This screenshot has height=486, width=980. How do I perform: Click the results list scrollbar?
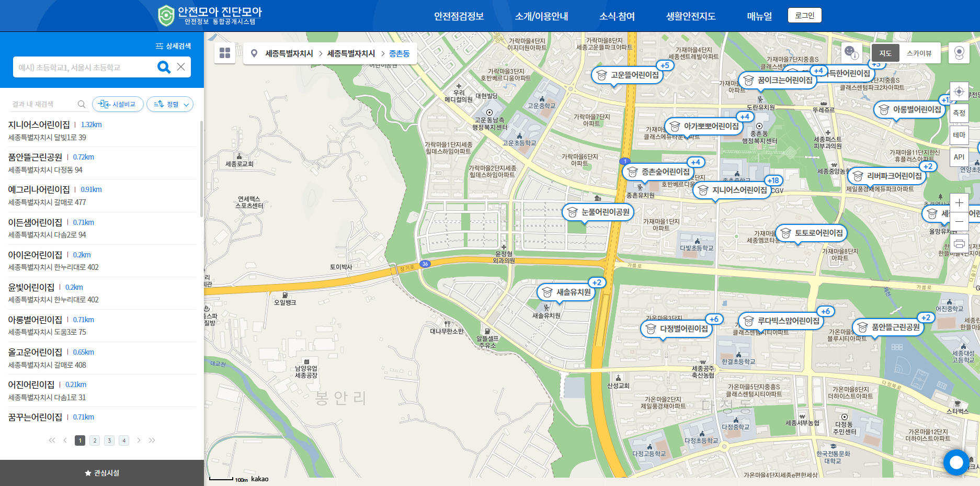point(202,168)
